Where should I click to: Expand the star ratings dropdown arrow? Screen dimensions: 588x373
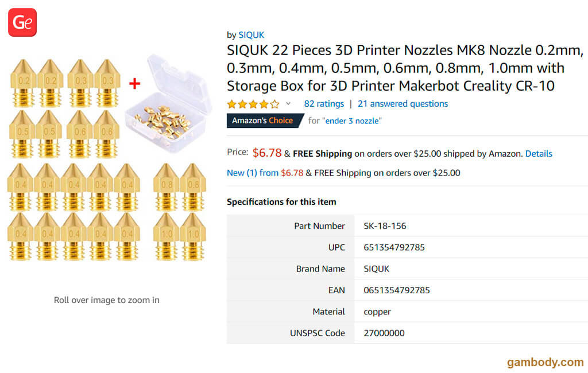(288, 104)
